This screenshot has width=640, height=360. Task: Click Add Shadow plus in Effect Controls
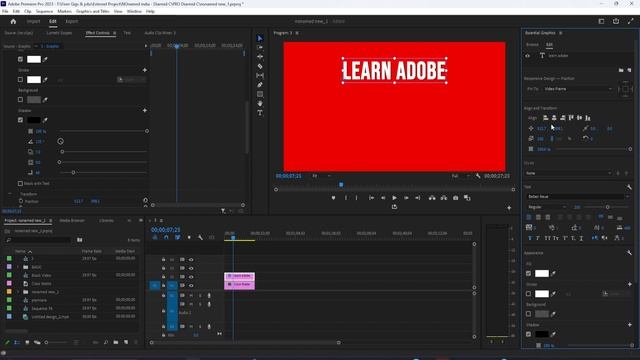coord(145,111)
